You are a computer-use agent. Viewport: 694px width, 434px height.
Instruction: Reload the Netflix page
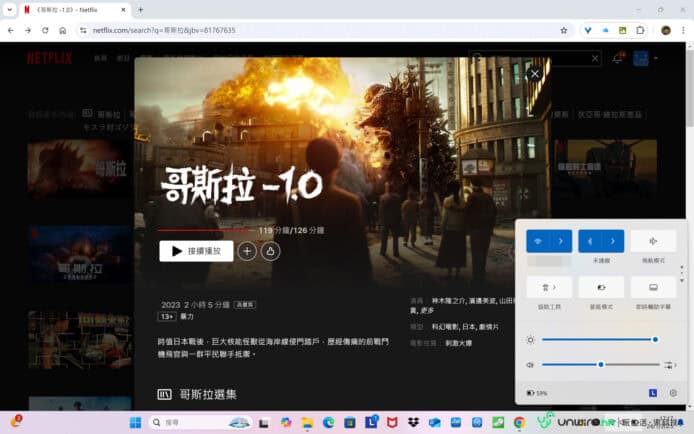(45, 31)
